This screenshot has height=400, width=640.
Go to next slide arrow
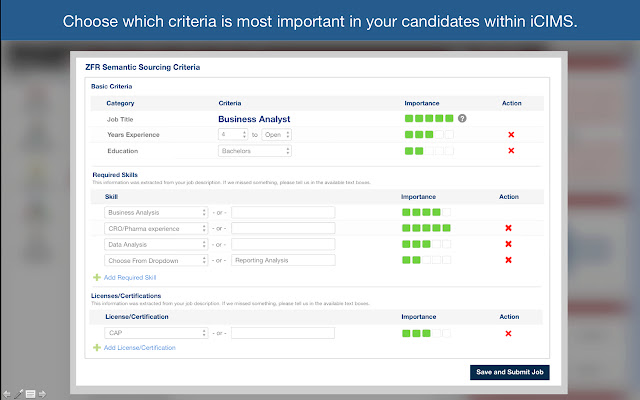(42, 394)
